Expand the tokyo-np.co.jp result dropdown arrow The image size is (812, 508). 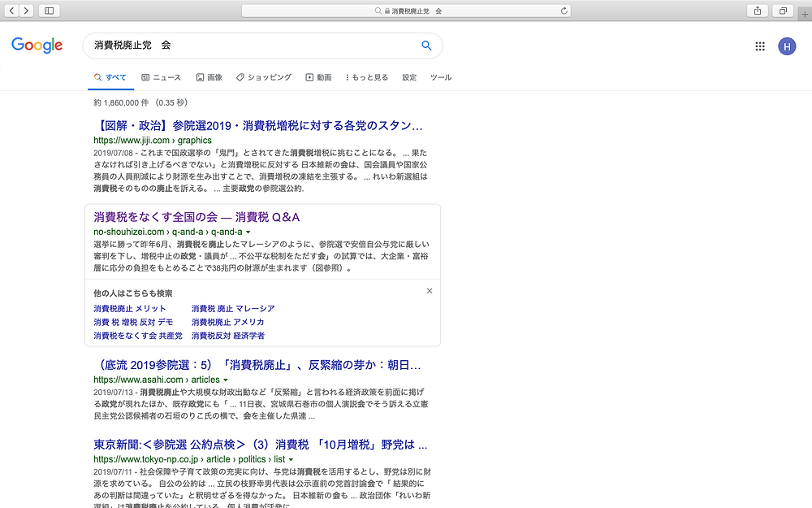tap(291, 460)
